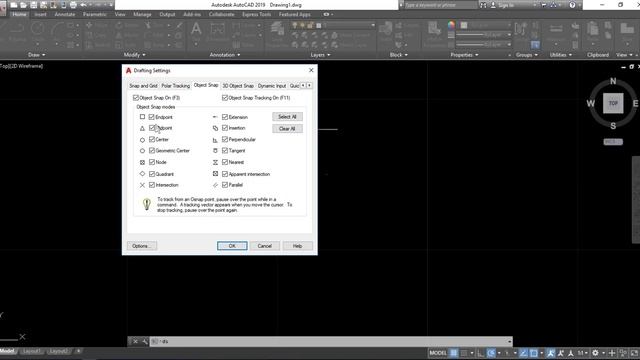This screenshot has height=360, width=640.
Task: Uncheck the Node snap mode
Action: pyautogui.click(x=152, y=162)
